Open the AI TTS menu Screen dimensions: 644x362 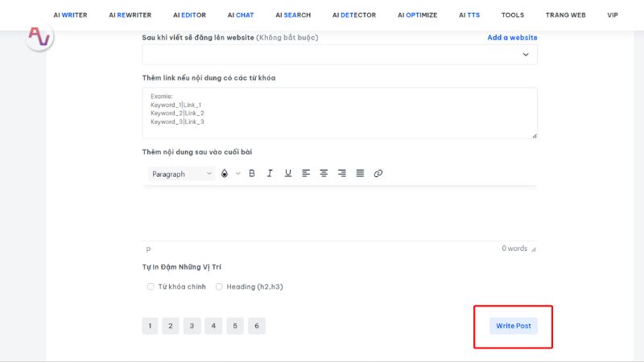tap(469, 15)
